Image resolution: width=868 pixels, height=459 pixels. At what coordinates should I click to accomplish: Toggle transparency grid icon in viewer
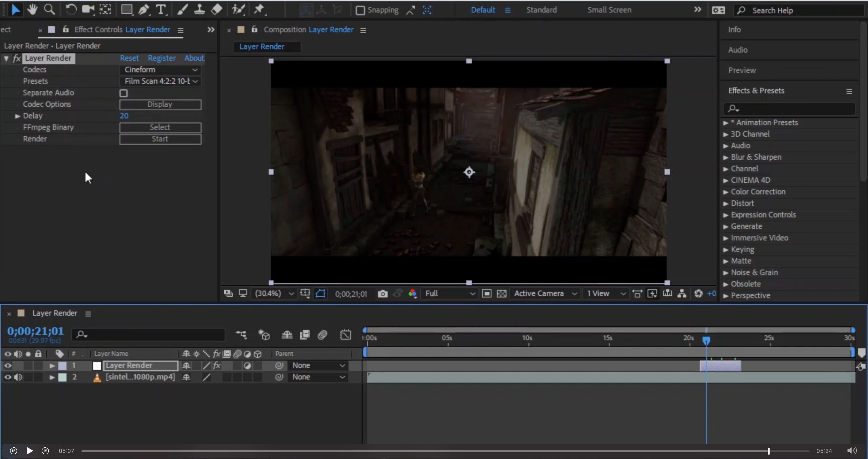tap(501, 294)
